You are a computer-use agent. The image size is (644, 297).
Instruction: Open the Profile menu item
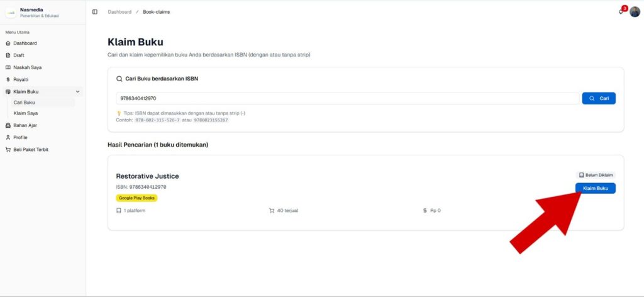[x=20, y=137]
